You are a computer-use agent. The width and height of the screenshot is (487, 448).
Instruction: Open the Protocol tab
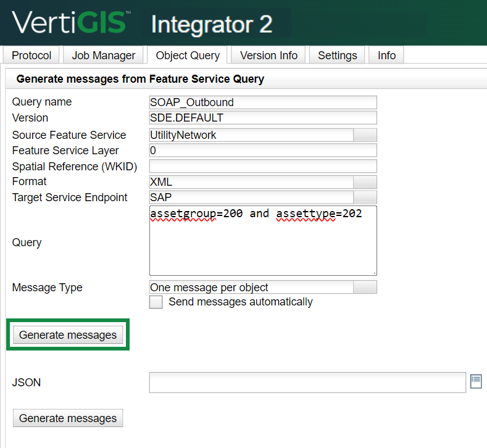[31, 56]
